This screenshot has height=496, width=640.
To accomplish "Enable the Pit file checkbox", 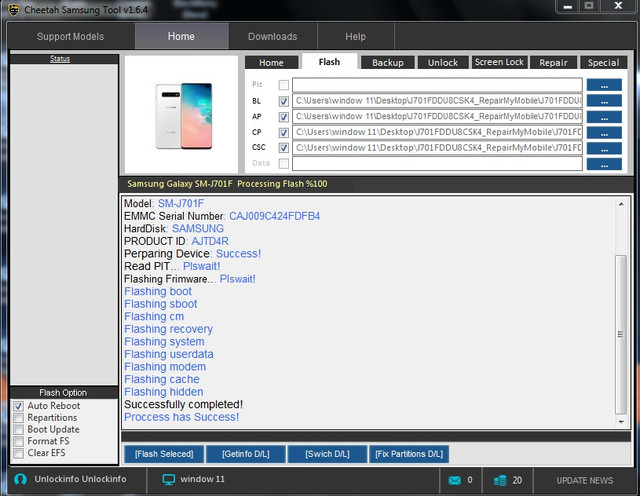I will tap(284, 85).
